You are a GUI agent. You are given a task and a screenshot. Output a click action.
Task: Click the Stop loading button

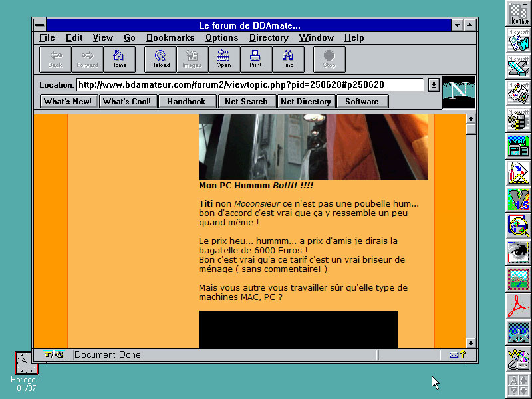(x=329, y=60)
